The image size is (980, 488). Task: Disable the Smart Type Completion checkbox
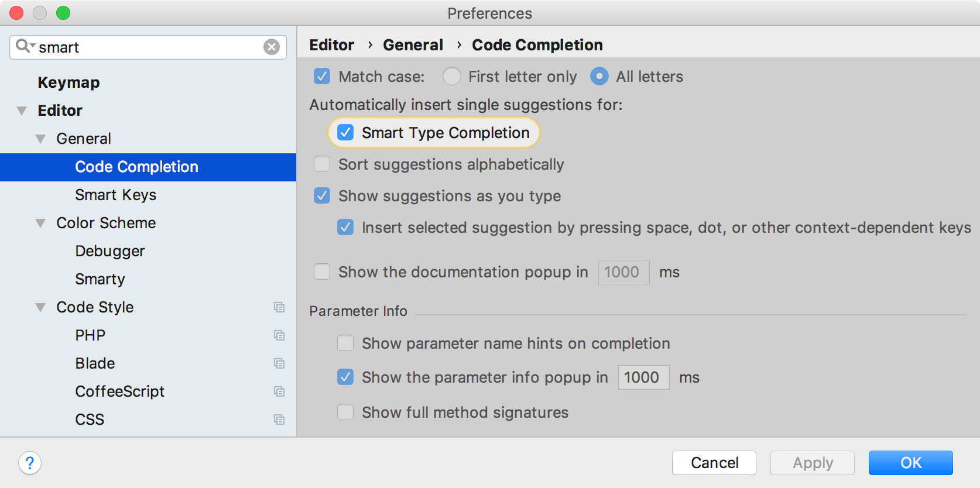pos(345,133)
